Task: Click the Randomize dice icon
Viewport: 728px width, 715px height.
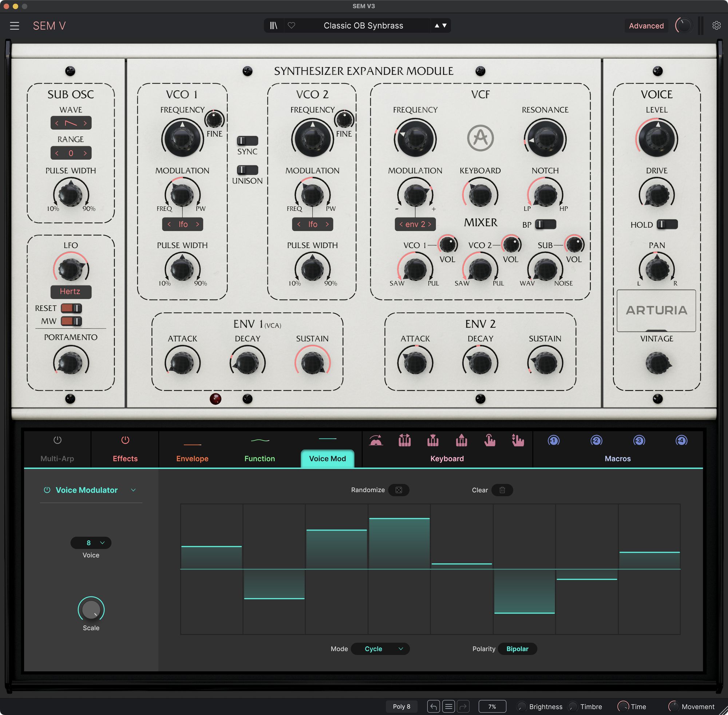Action: pos(399,490)
